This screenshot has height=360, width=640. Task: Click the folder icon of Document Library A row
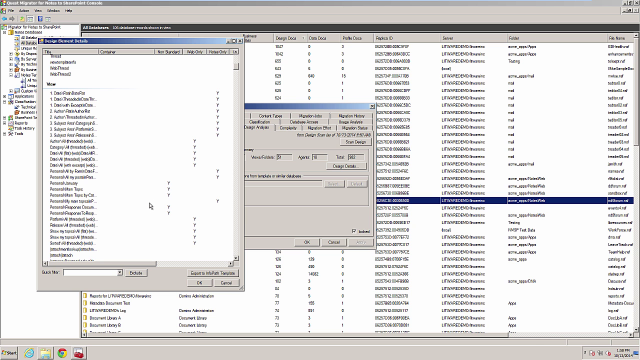pyautogui.click(x=85, y=318)
